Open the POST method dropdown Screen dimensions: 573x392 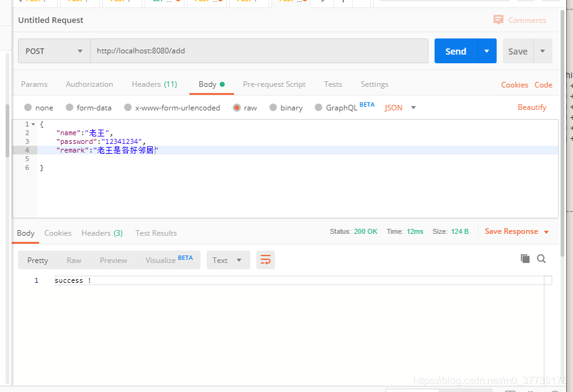54,51
